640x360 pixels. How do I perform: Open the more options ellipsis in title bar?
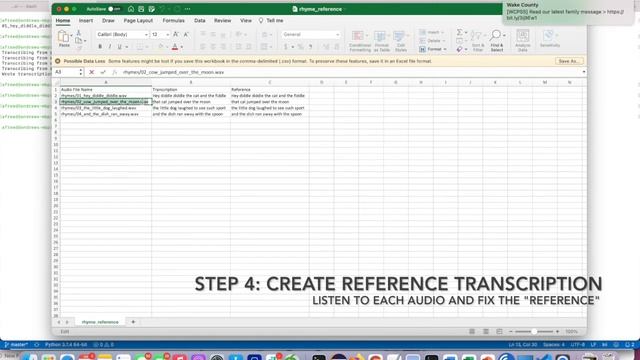[x=187, y=9]
